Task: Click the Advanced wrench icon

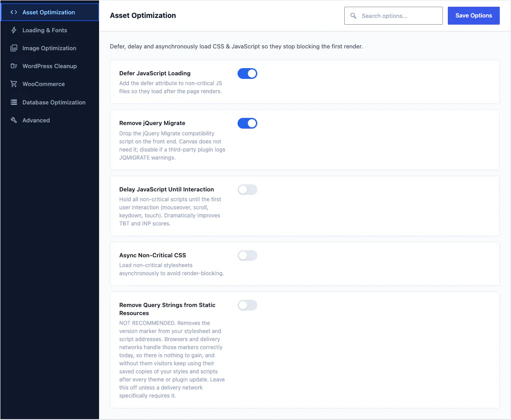Action: pos(14,120)
